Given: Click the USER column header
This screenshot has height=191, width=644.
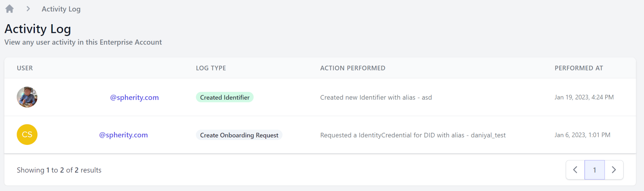Looking at the screenshot, I should (x=25, y=68).
